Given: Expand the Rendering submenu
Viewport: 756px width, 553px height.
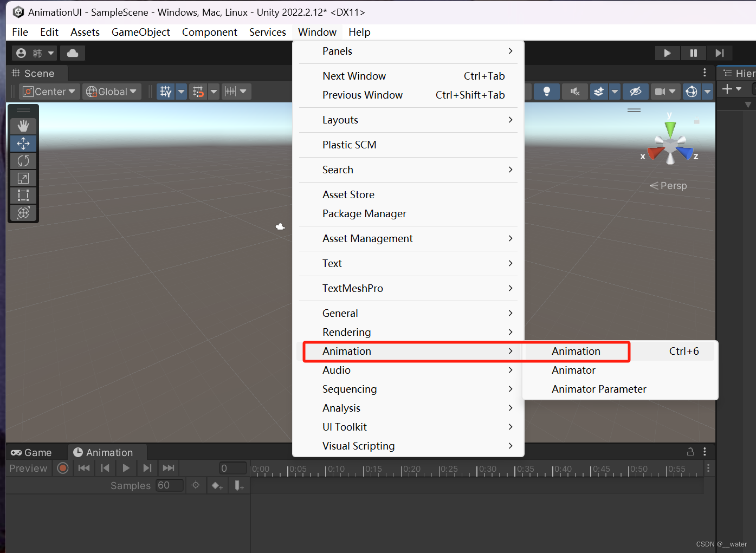Looking at the screenshot, I should coord(408,332).
